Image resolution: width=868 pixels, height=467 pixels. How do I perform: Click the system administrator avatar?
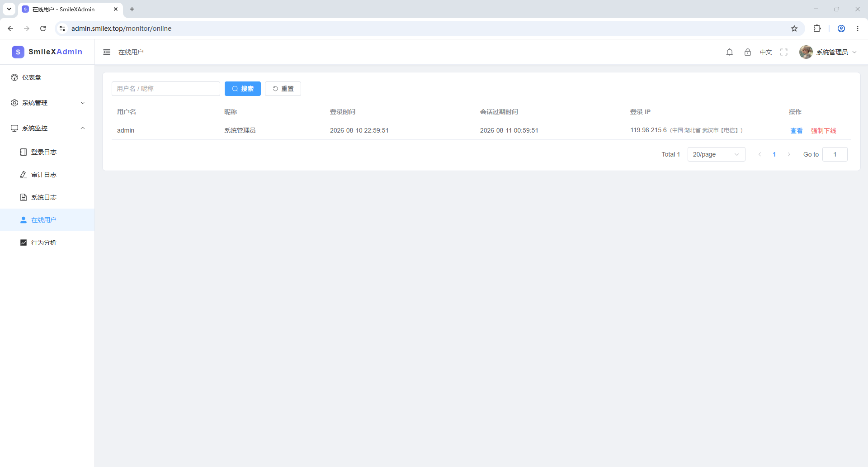point(806,52)
